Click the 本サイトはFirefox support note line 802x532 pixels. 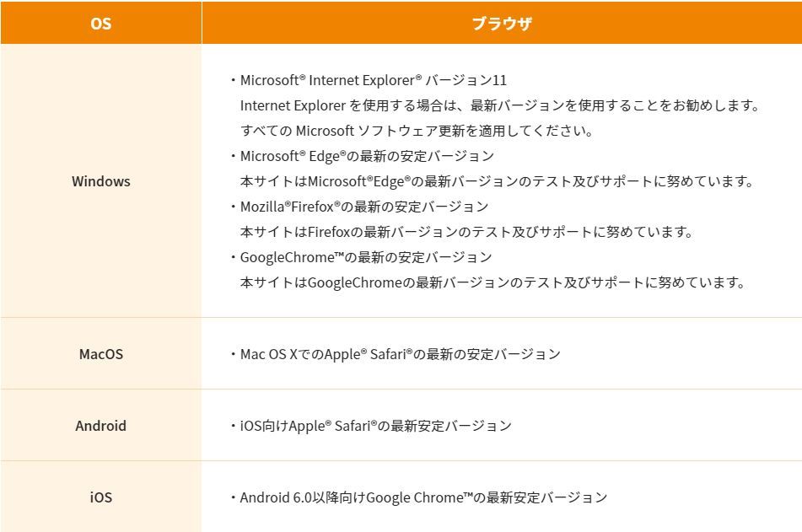(455, 232)
